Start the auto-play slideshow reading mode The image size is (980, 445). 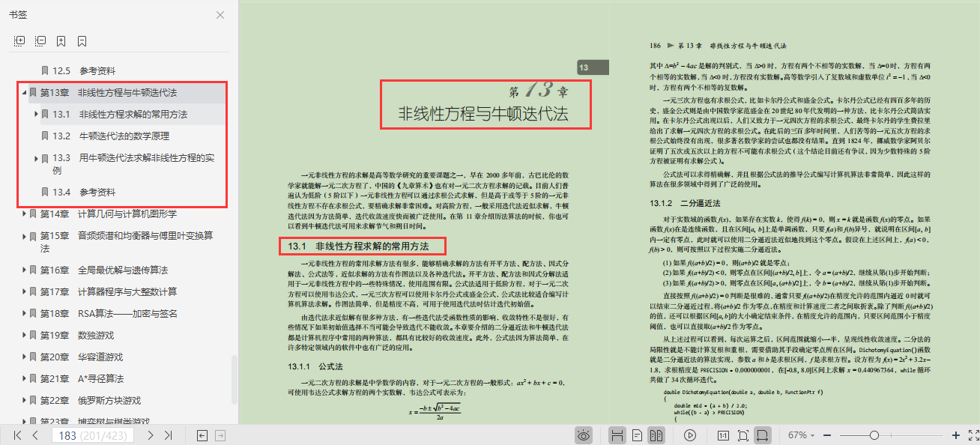[x=691, y=434]
